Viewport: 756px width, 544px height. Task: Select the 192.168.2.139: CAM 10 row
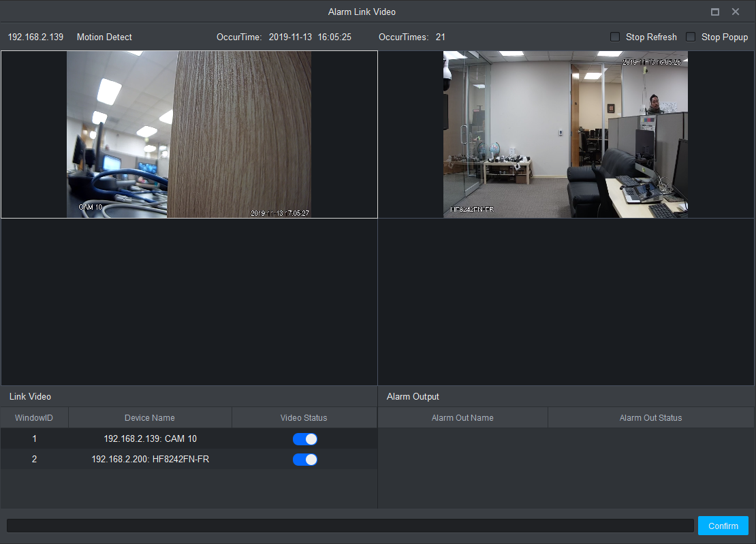tap(150, 439)
